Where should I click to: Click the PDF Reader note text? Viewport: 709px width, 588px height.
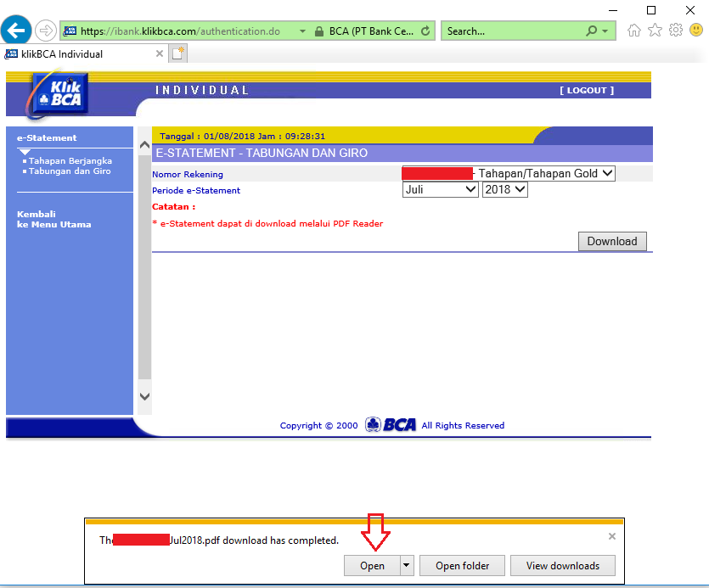267,224
